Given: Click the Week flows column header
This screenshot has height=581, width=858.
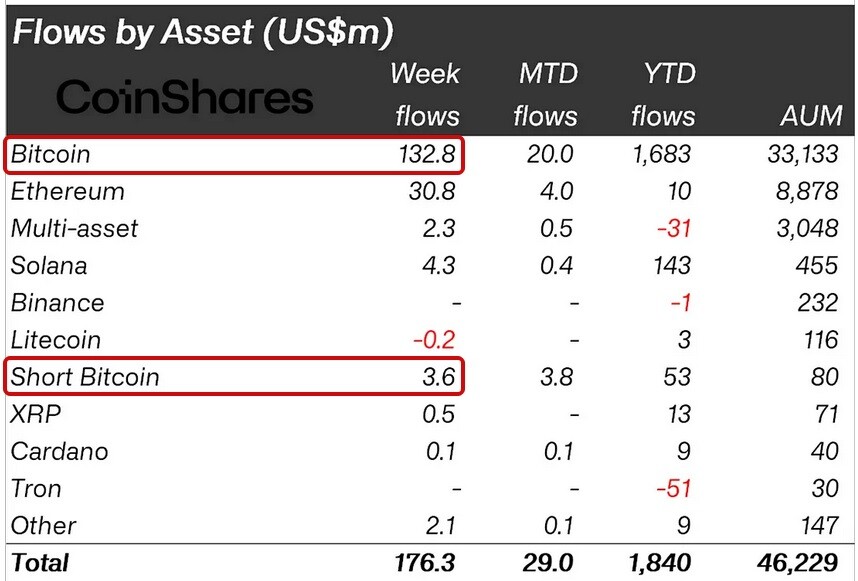Looking at the screenshot, I should [x=426, y=95].
